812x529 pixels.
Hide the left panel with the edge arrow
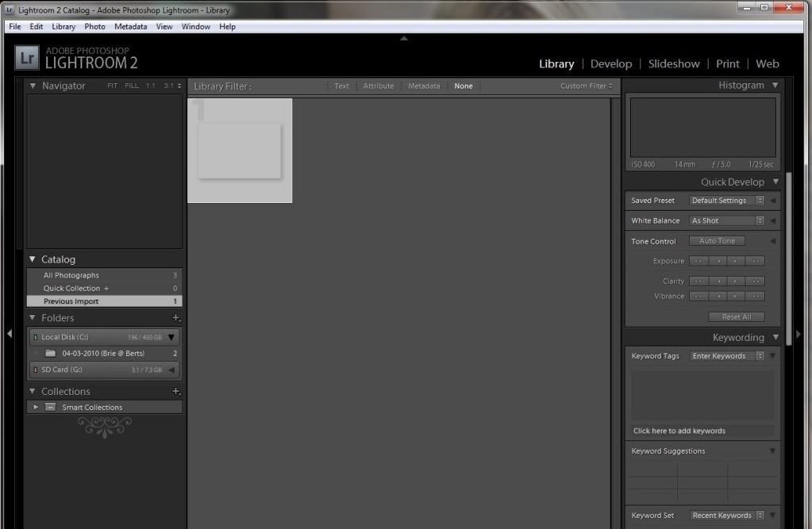tap(10, 334)
